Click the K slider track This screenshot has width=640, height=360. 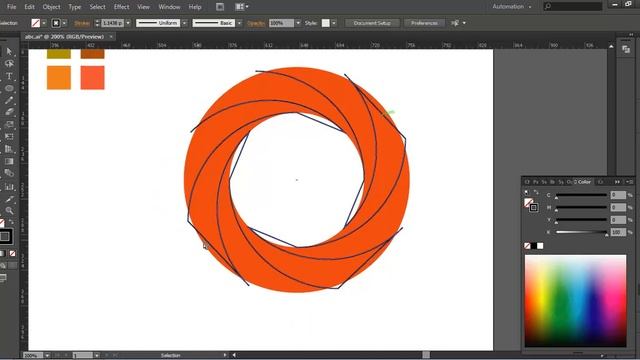(x=582, y=232)
